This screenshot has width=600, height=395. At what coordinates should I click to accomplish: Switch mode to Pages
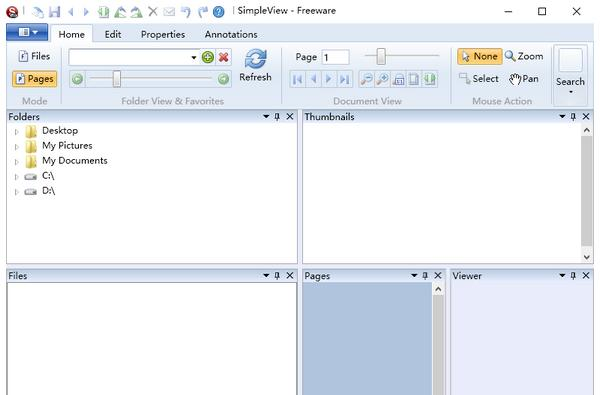point(35,79)
